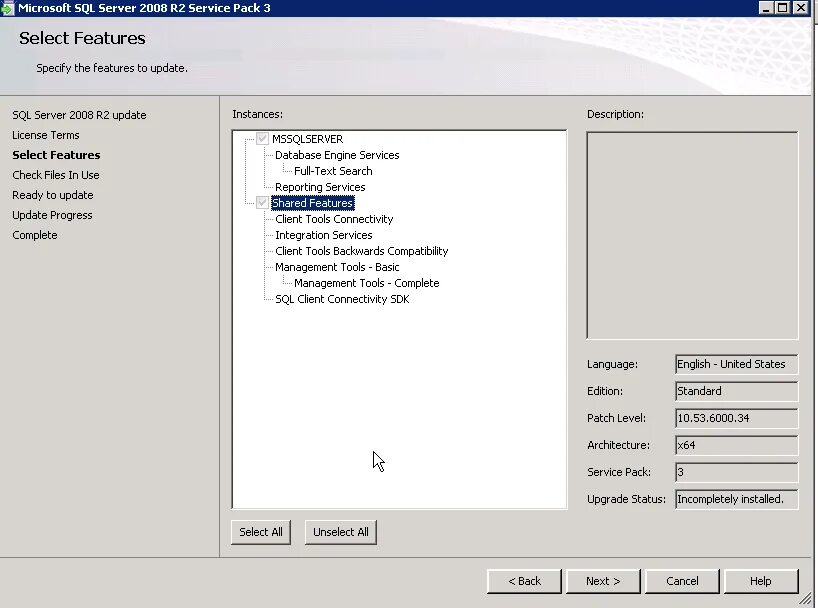The width and height of the screenshot is (818, 608).
Task: Click the Complete step in sidebar
Action: click(35, 235)
